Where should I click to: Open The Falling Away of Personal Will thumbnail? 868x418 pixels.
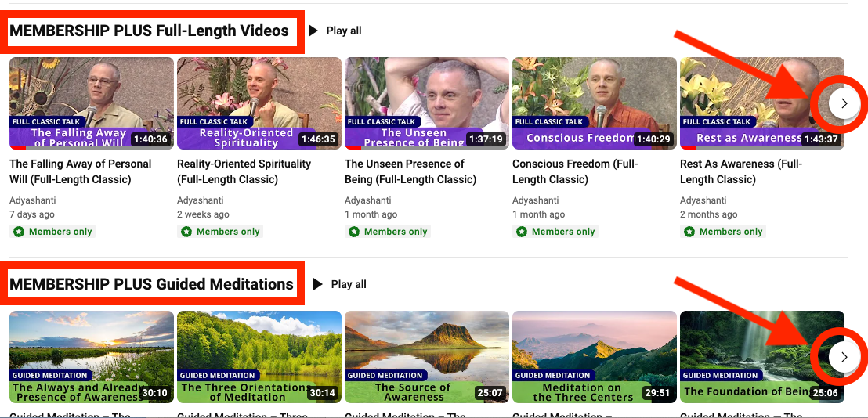tap(92, 103)
